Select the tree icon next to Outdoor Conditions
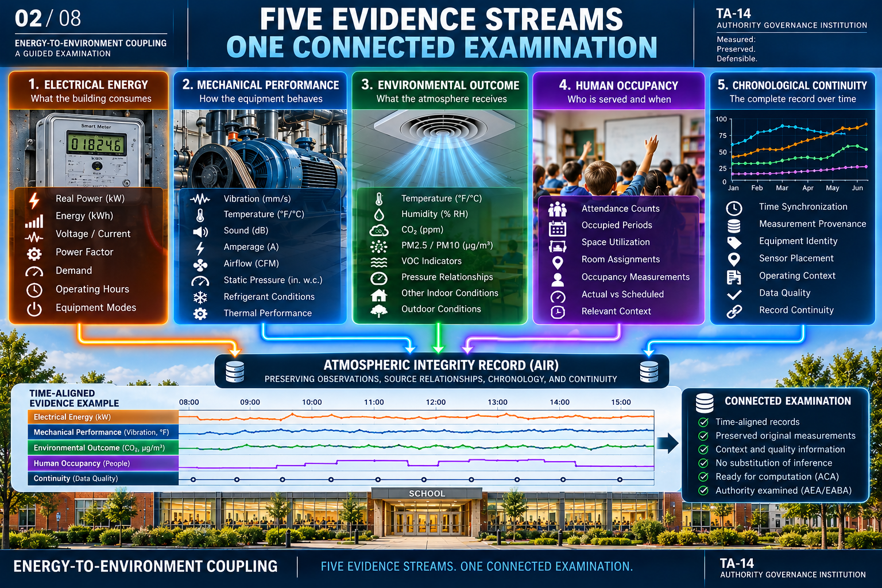882x588 pixels. [x=379, y=311]
